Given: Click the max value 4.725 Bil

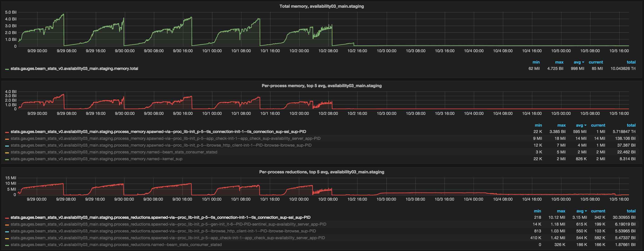Looking at the screenshot, I should pyautogui.click(x=555, y=69).
